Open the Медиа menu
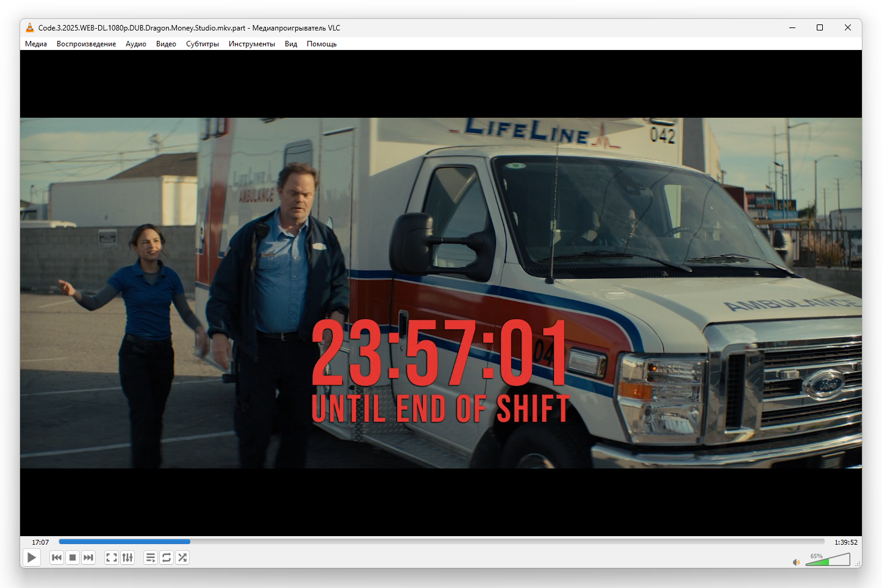The height and width of the screenshot is (588, 882). 36,44
